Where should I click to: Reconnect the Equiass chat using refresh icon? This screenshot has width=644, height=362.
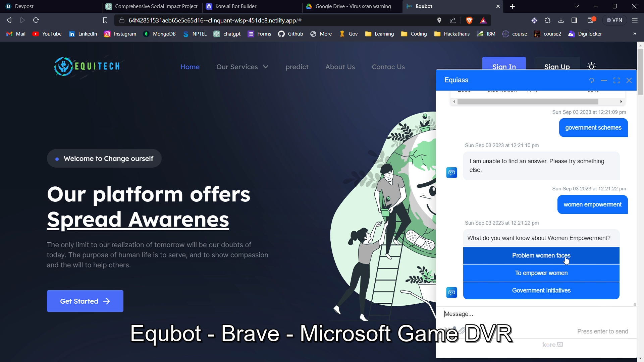click(591, 80)
